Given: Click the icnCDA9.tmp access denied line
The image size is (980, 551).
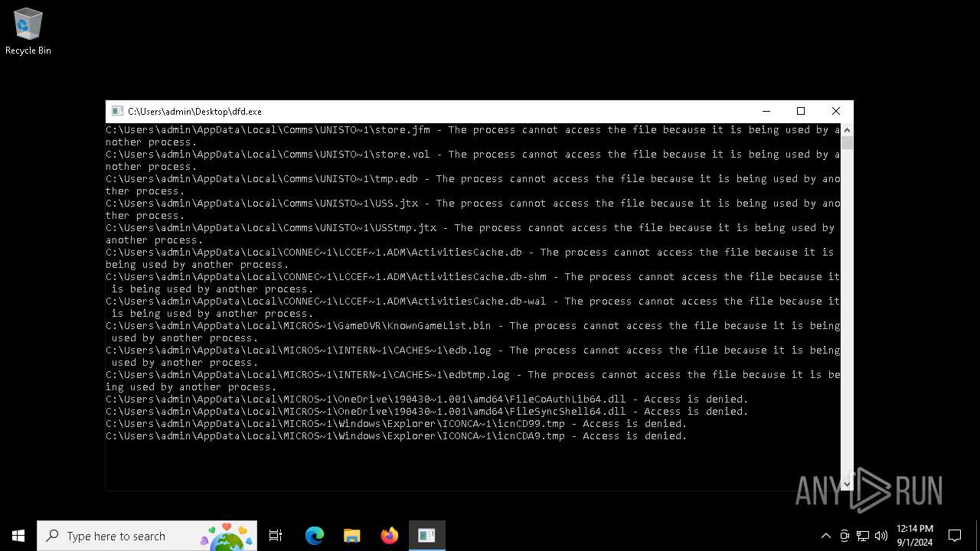Looking at the screenshot, I should (x=396, y=435).
